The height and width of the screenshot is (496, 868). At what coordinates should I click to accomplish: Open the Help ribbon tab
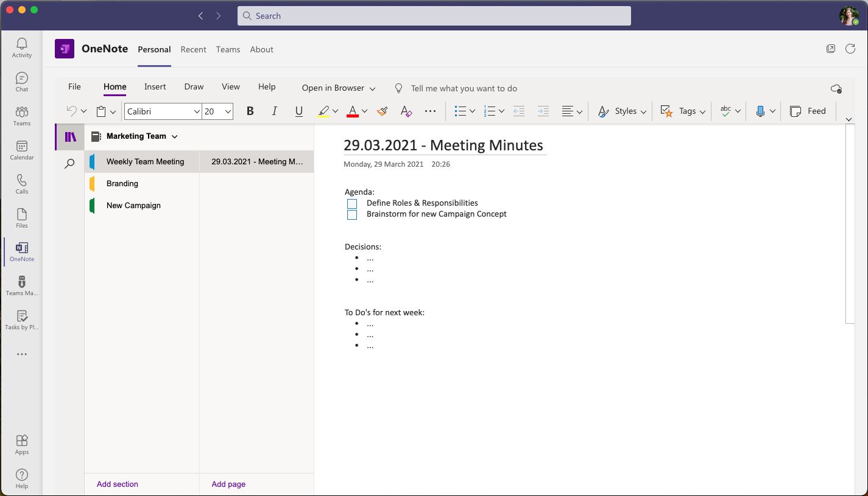coord(267,87)
